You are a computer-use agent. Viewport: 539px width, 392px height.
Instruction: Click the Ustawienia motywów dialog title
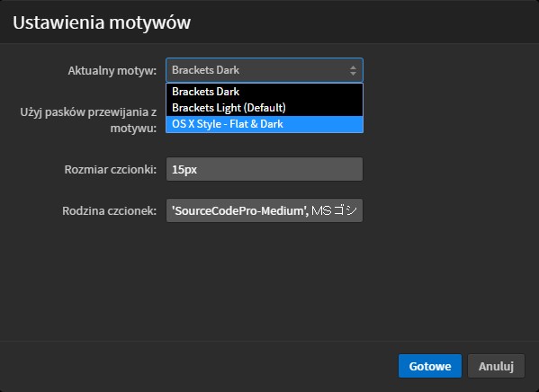102,22
